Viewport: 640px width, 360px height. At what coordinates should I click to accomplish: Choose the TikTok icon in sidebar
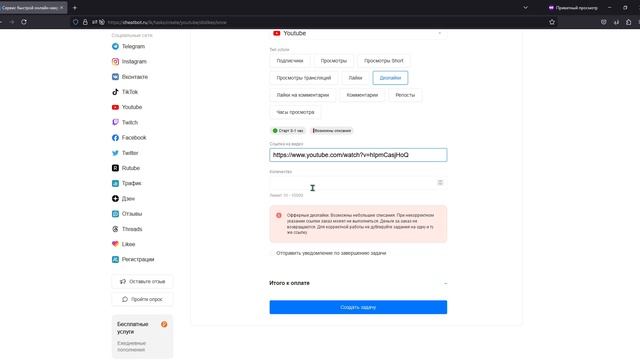(116, 92)
